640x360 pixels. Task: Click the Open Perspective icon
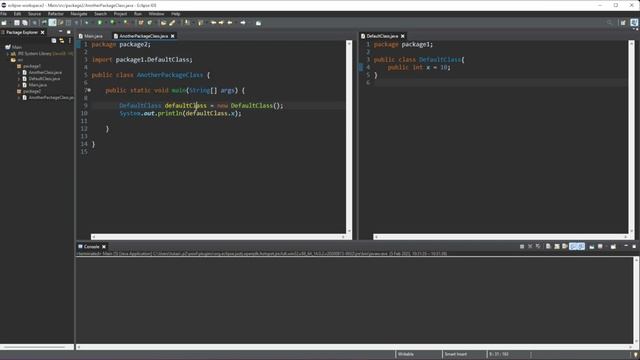point(623,23)
